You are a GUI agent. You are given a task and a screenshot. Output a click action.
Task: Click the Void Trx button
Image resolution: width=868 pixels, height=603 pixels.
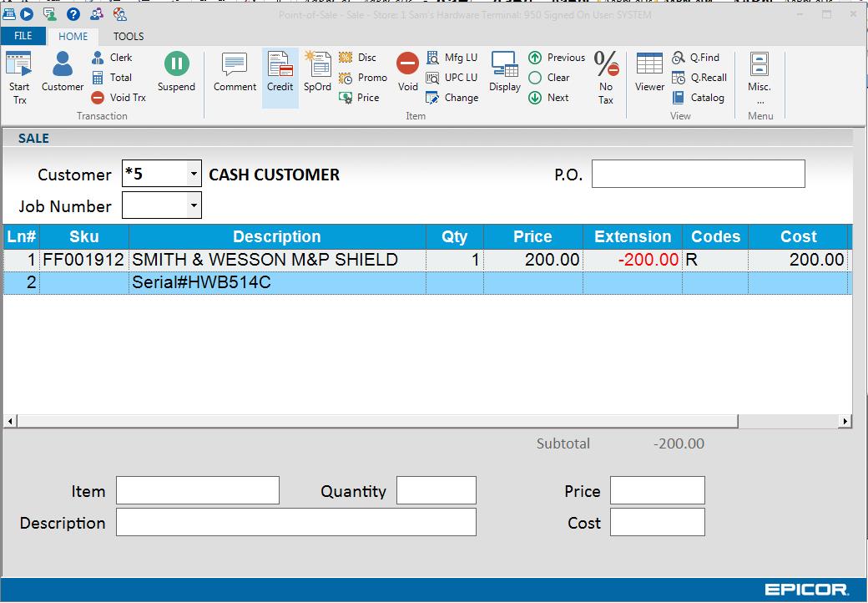click(x=119, y=98)
